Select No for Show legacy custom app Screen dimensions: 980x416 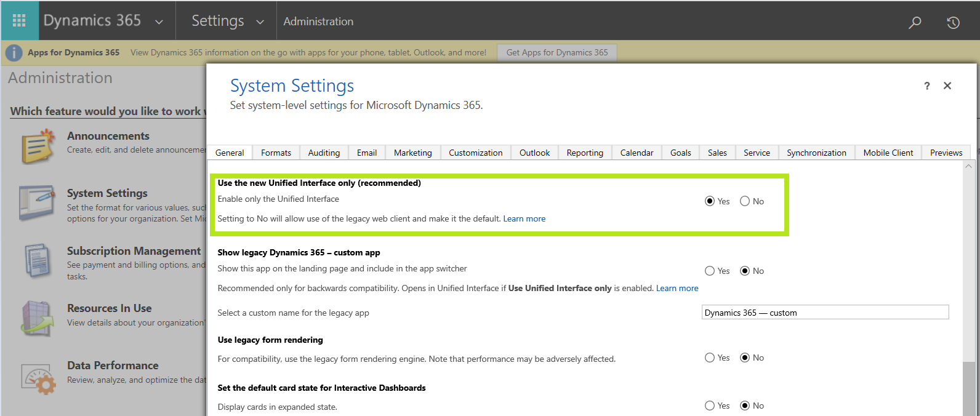click(745, 271)
